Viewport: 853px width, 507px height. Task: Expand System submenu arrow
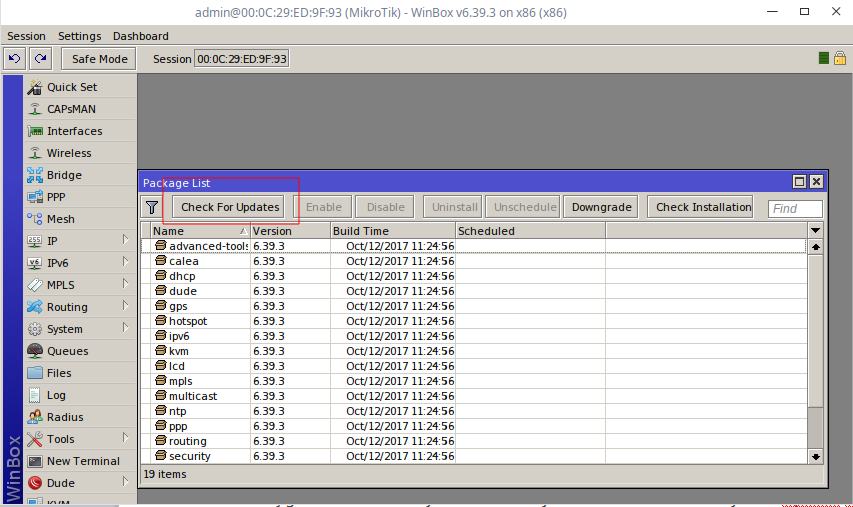(125, 328)
